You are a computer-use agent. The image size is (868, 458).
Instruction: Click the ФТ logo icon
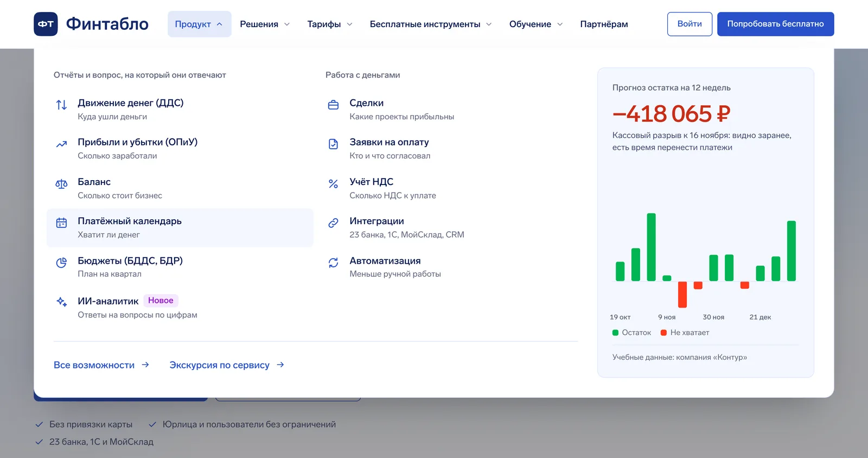point(46,24)
